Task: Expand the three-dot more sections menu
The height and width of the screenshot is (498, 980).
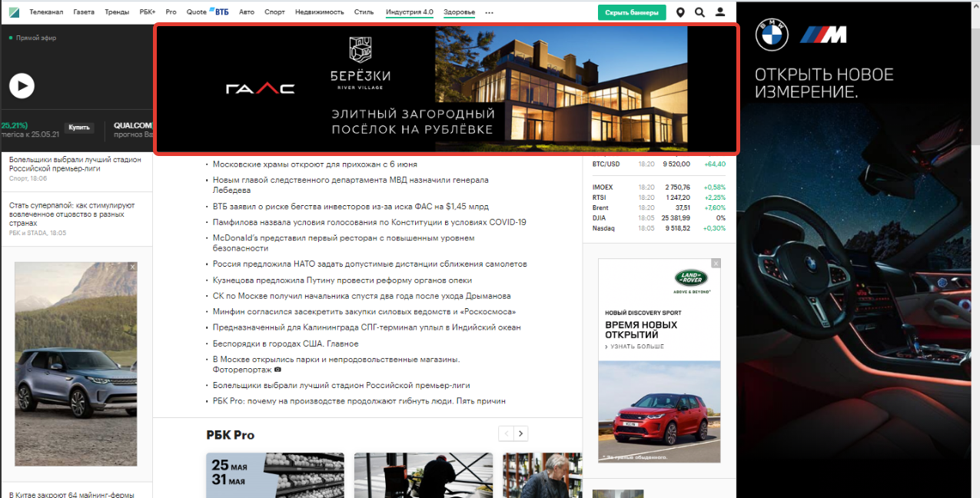Action: [x=490, y=13]
